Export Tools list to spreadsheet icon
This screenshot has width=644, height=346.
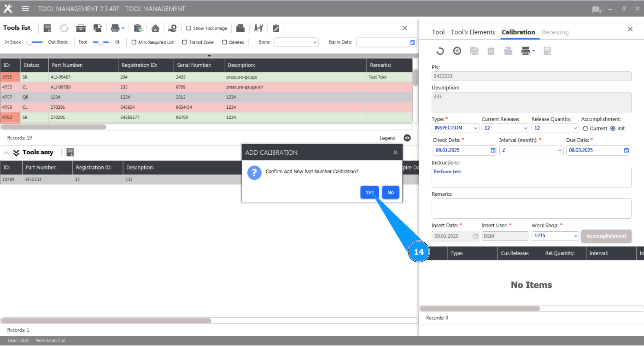coord(47,28)
